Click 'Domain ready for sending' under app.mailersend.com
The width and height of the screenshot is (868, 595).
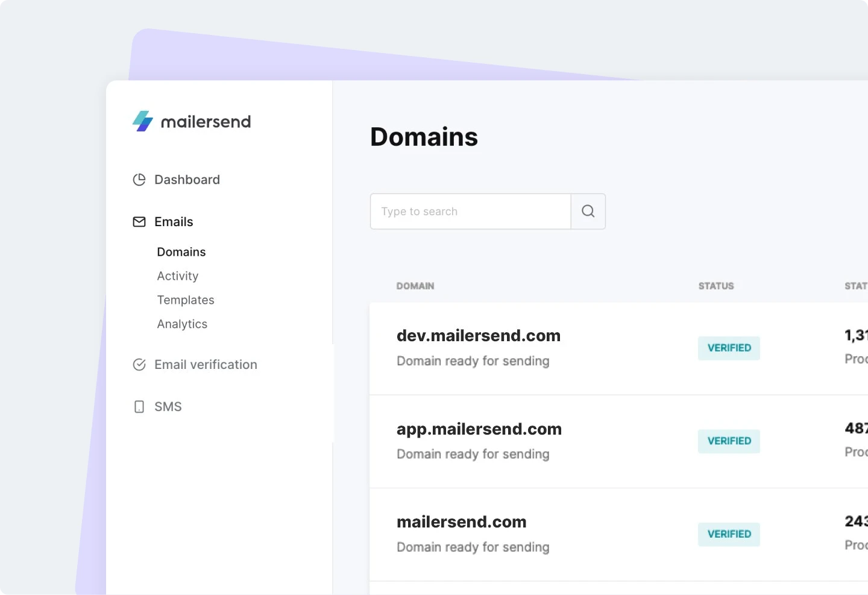pyautogui.click(x=473, y=454)
